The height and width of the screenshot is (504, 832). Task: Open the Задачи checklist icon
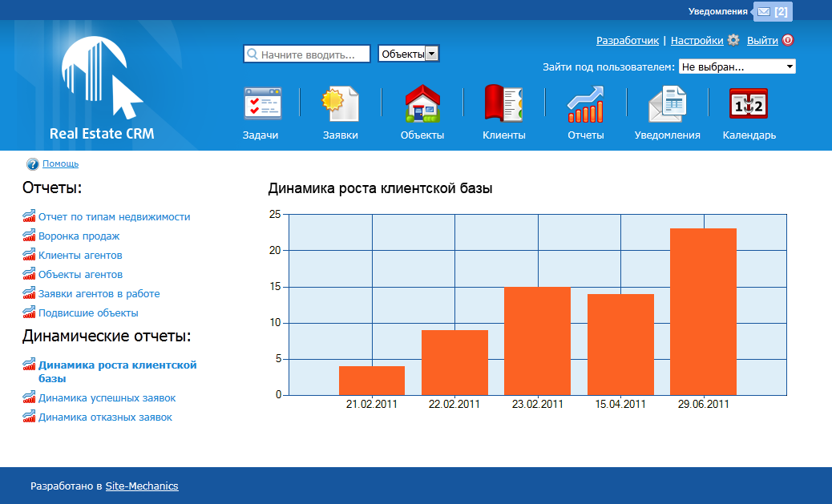point(261,105)
